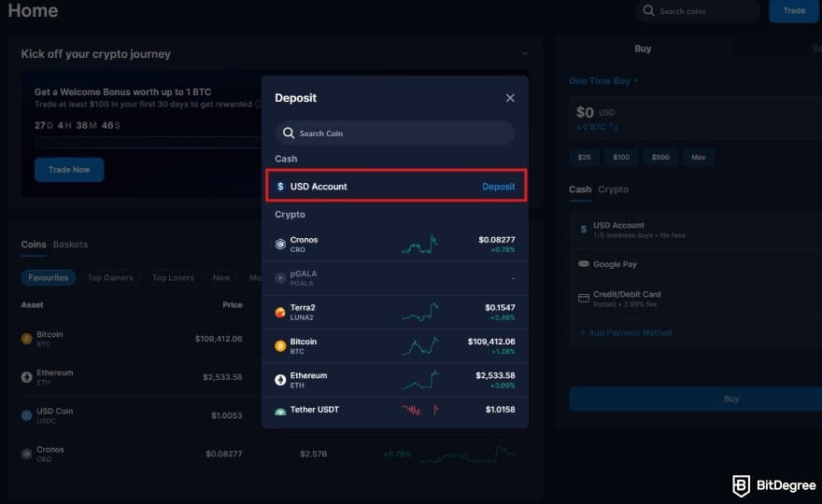Image resolution: width=822 pixels, height=504 pixels.
Task: Click the large Buy button at bottom
Action: pyautogui.click(x=696, y=399)
